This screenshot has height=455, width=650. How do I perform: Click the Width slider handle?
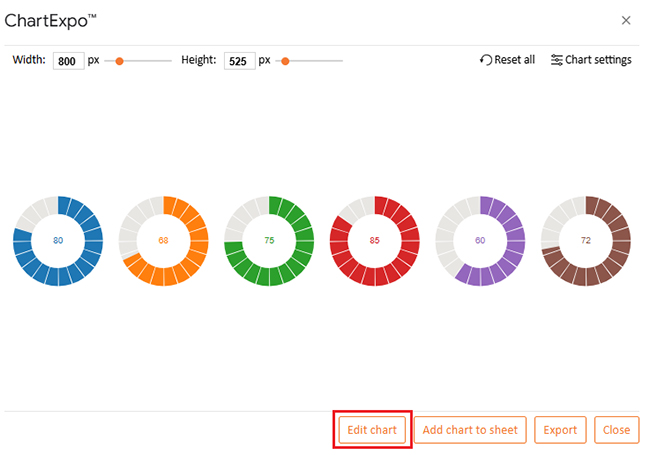coord(119,61)
